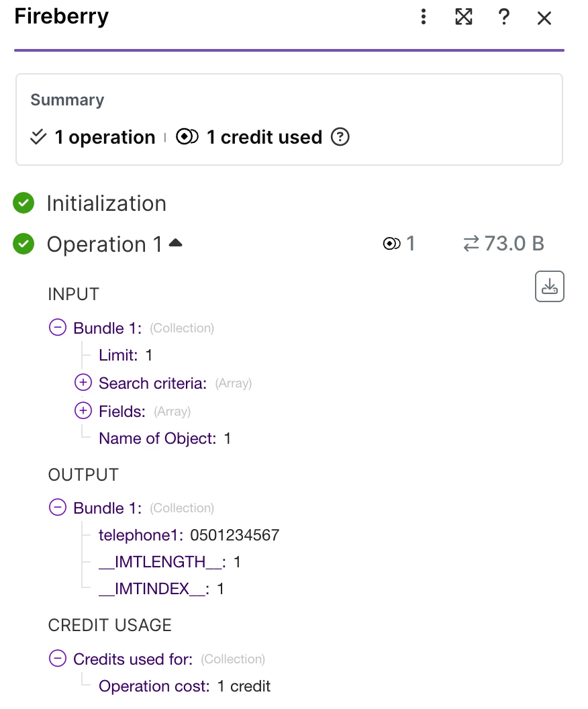Click the credits coin icon in Summary

187,137
